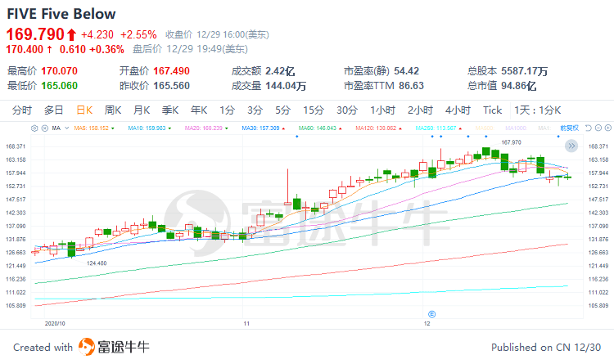Click the 成交额 value 2.42亿
The height and width of the screenshot is (364, 614).
tap(280, 71)
